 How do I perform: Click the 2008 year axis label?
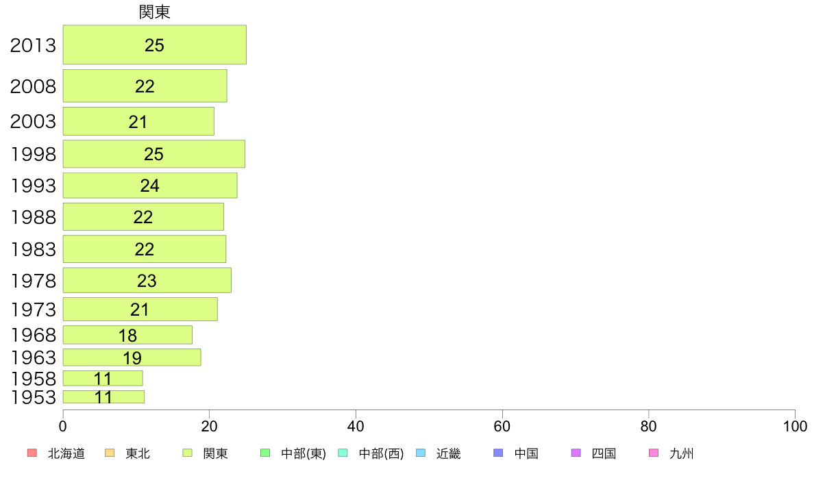coord(33,87)
